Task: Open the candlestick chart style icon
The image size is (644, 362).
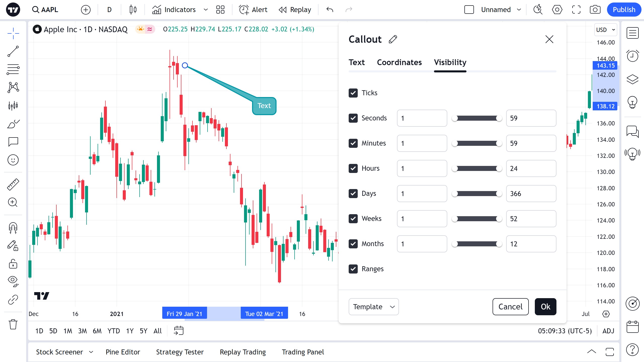Action: [x=133, y=10]
